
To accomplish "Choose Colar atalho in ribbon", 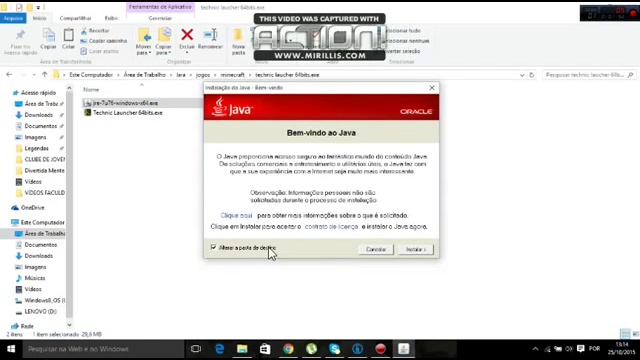I will click(100, 51).
